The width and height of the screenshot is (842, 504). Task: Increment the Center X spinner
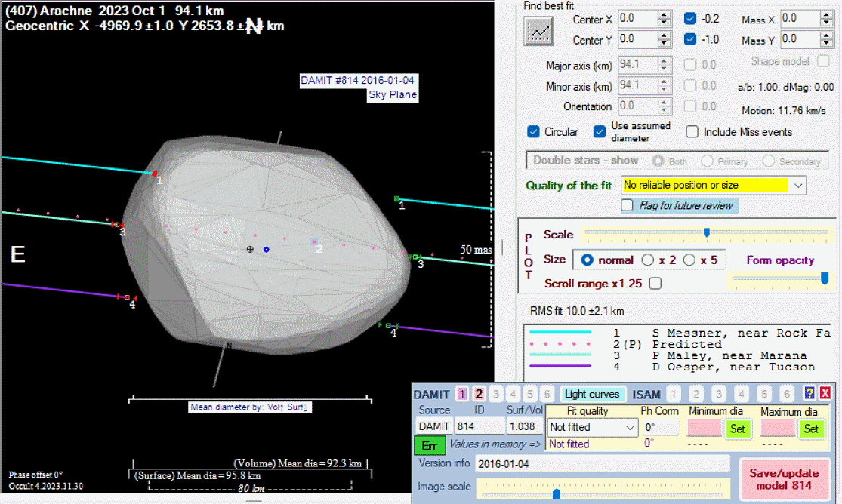coord(664,14)
